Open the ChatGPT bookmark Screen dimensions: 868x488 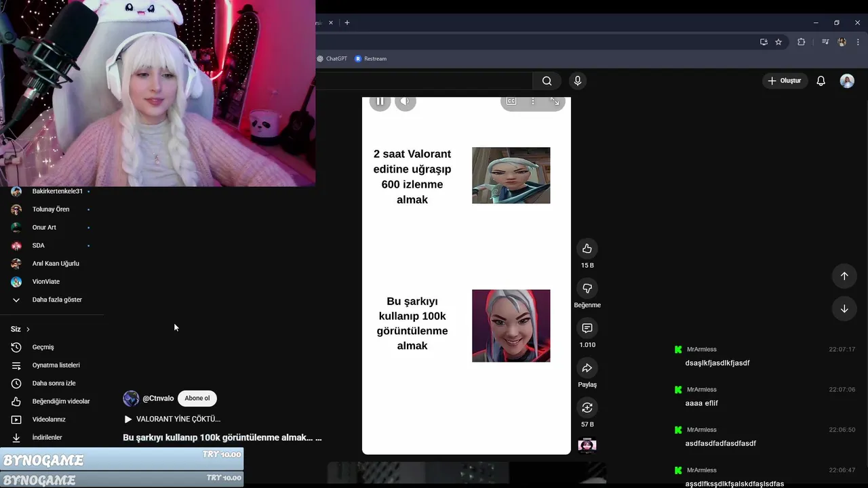tap(332, 59)
